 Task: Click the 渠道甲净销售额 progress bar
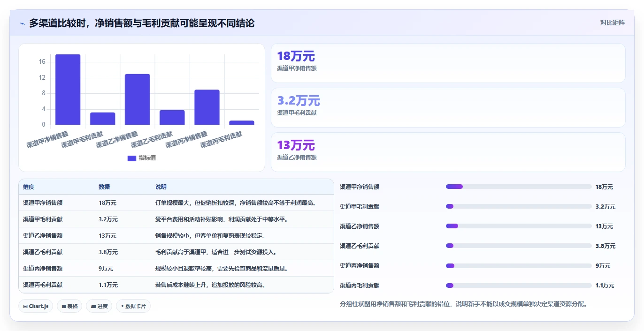519,187
